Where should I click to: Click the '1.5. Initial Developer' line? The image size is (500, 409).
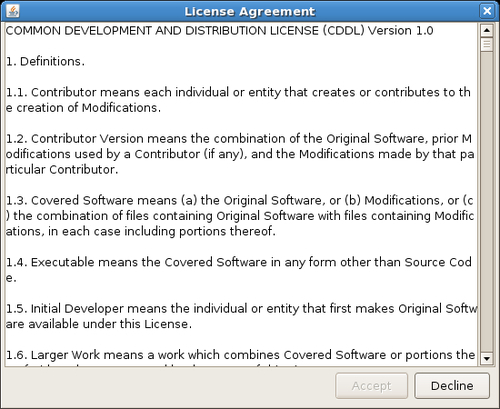(242, 308)
